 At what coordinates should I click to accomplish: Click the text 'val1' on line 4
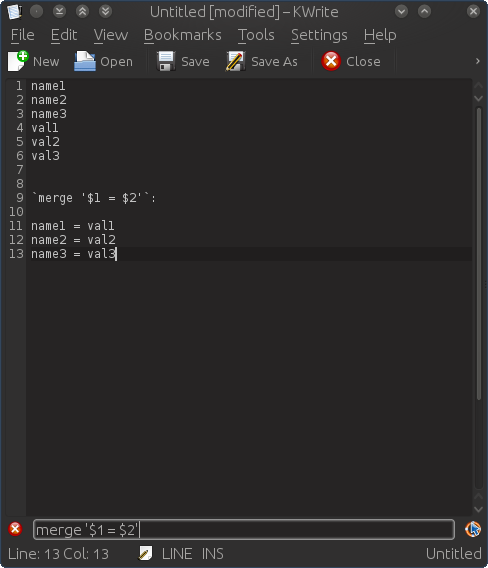pos(45,128)
